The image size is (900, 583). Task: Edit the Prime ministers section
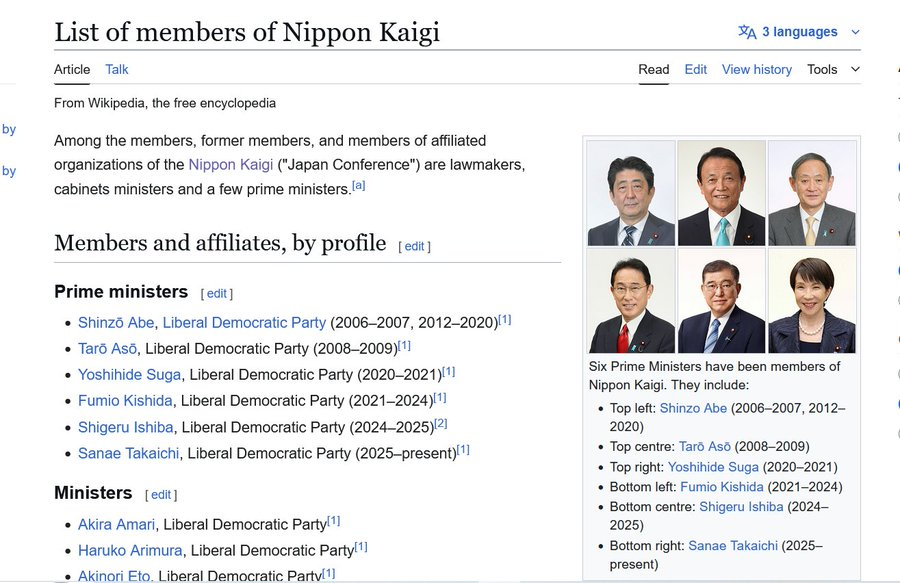[216, 294]
